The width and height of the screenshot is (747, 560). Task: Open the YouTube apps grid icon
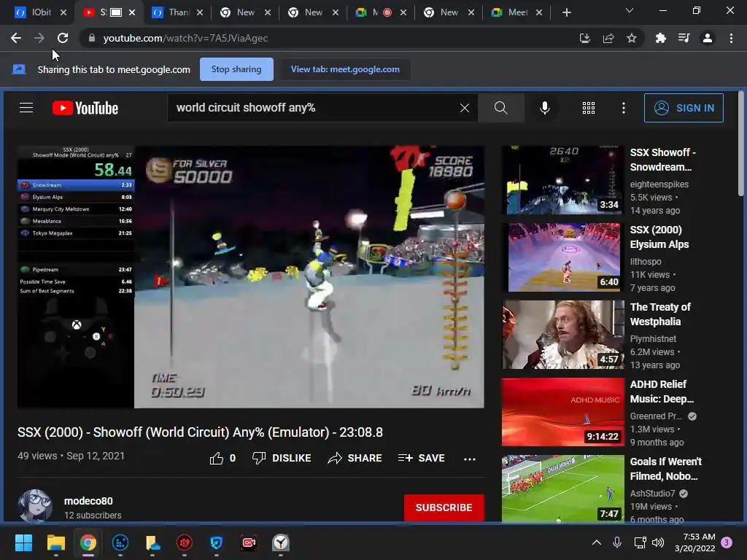tap(589, 108)
